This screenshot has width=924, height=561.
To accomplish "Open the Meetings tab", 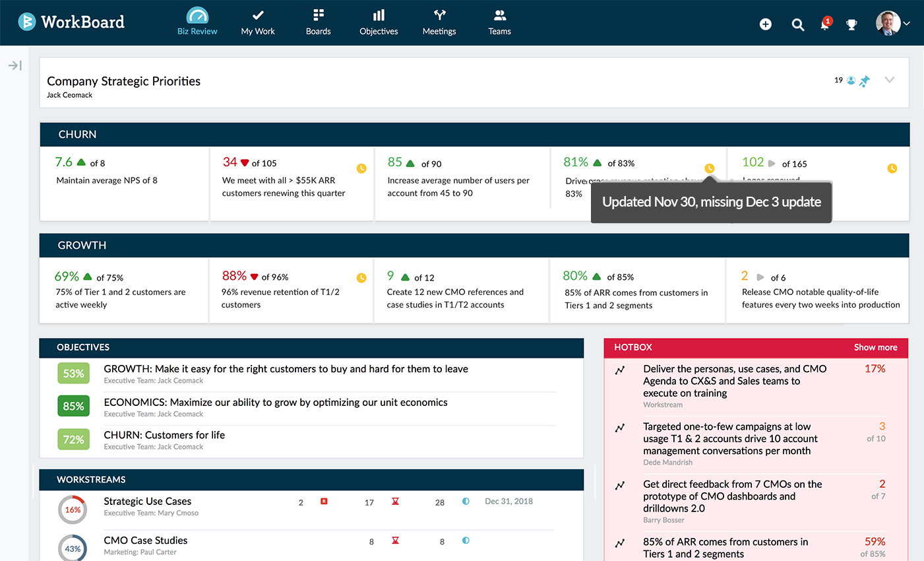I will 439,22.
